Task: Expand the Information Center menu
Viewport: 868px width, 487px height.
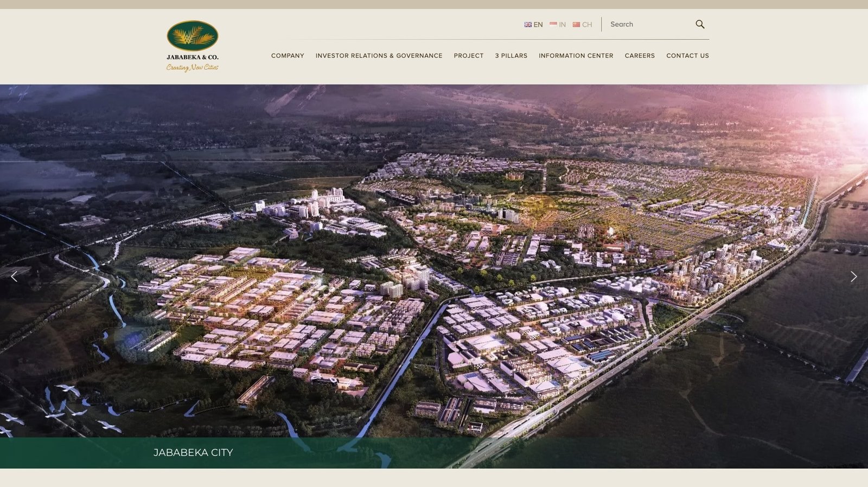Action: [x=576, y=56]
